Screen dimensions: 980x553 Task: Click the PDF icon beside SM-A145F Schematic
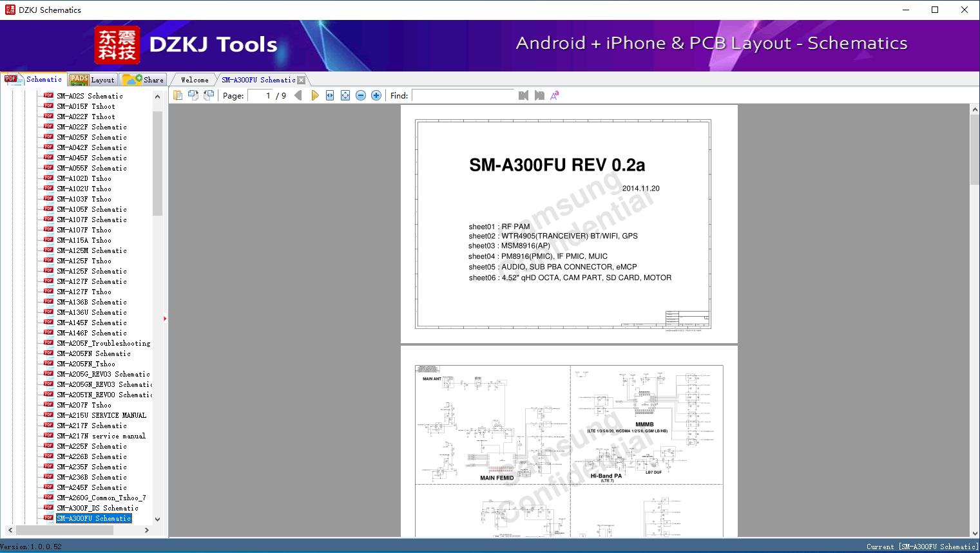click(x=48, y=322)
